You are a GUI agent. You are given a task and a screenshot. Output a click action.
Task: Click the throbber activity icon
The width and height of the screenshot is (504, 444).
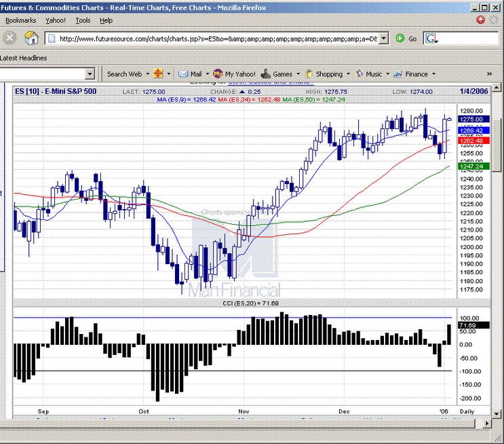(495, 20)
